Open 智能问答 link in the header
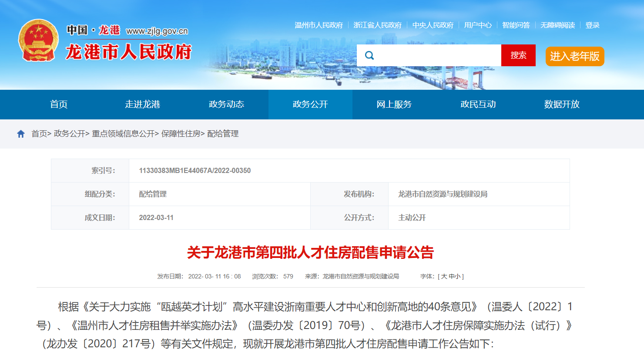This screenshot has height=356, width=644. (x=516, y=25)
